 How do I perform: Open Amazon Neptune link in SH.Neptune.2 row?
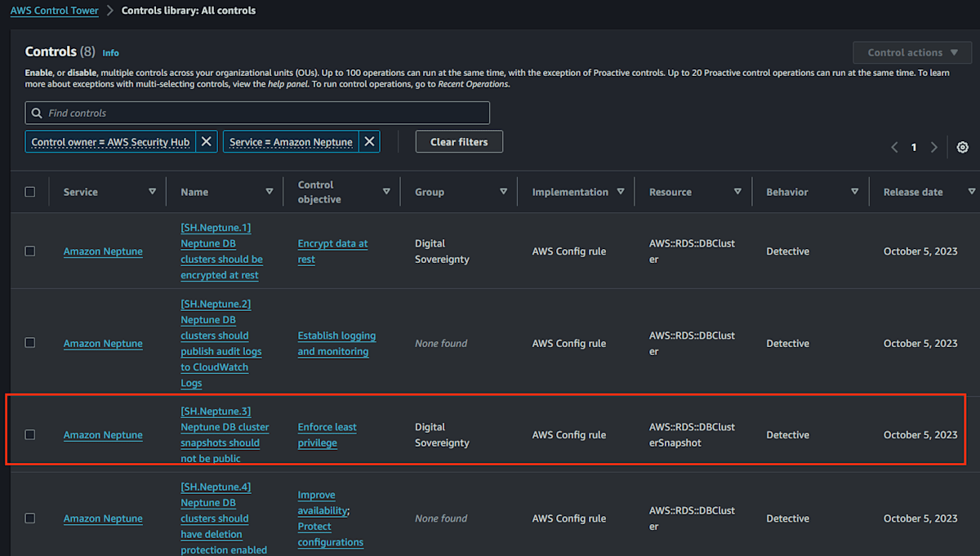pyautogui.click(x=103, y=344)
